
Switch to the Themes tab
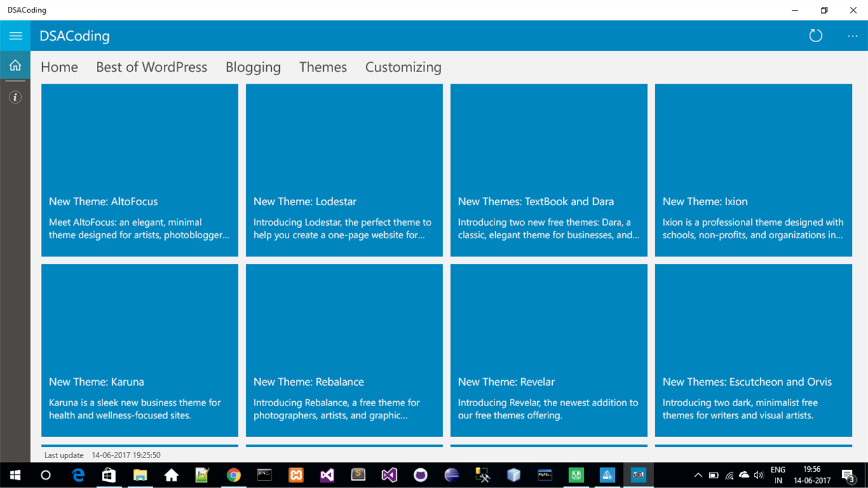click(323, 67)
